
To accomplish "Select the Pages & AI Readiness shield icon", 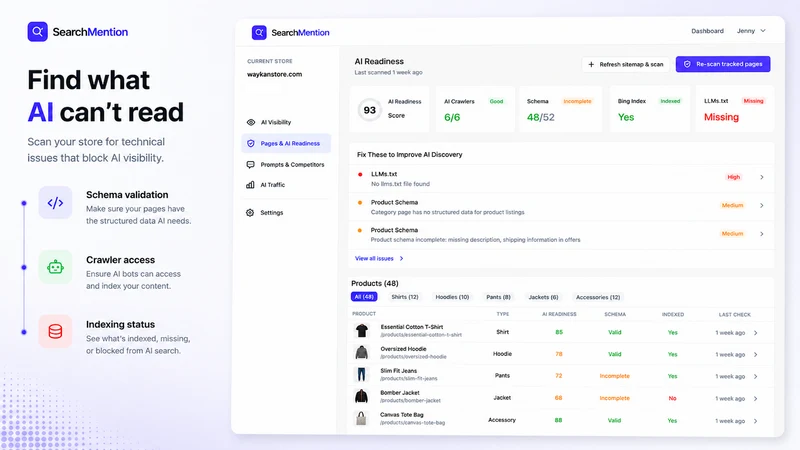I will (x=251, y=143).
